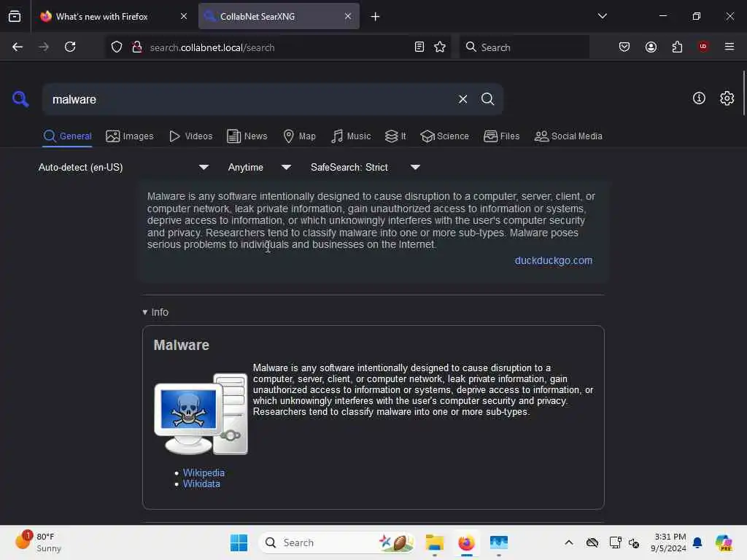The image size is (747, 560).
Task: Select the General search category
Action: coord(67,136)
